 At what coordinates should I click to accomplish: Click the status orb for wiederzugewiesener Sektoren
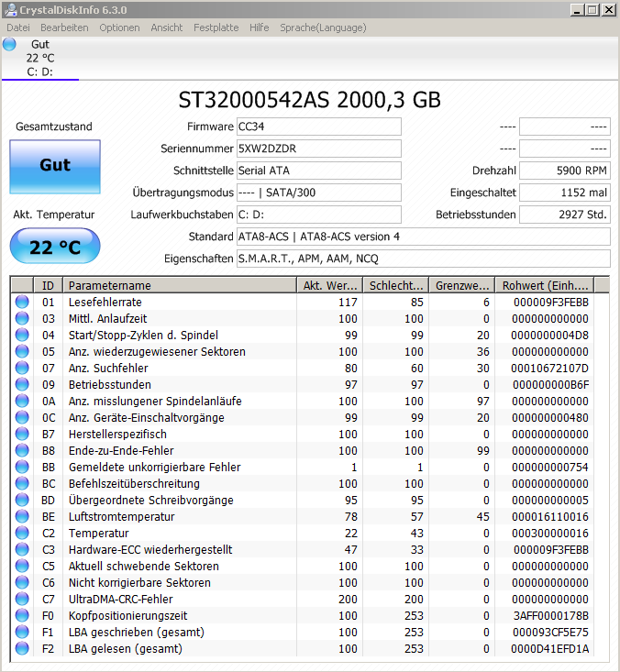click(22, 351)
